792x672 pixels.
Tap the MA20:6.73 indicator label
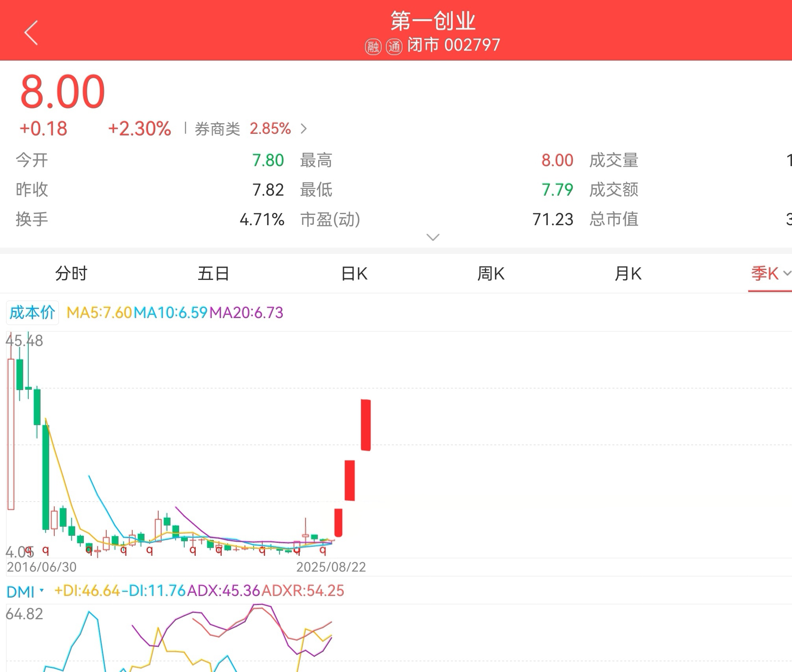click(247, 313)
